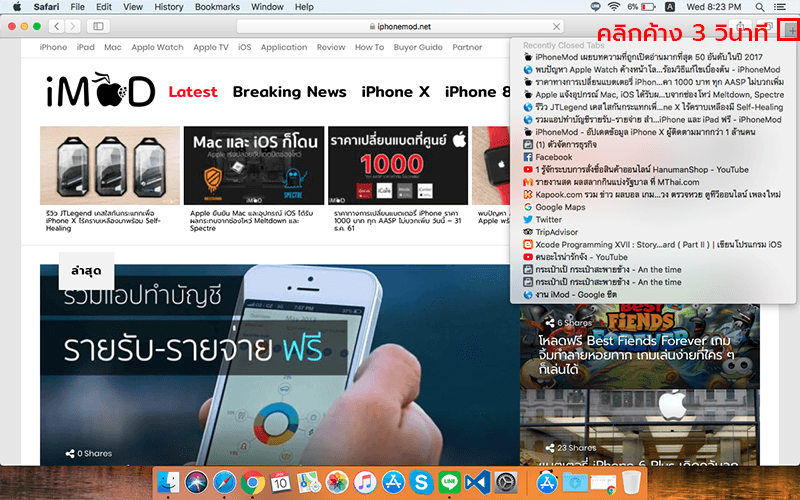Viewport: 800px width, 500px height.
Task: Open the Window menu
Action: (267, 7)
